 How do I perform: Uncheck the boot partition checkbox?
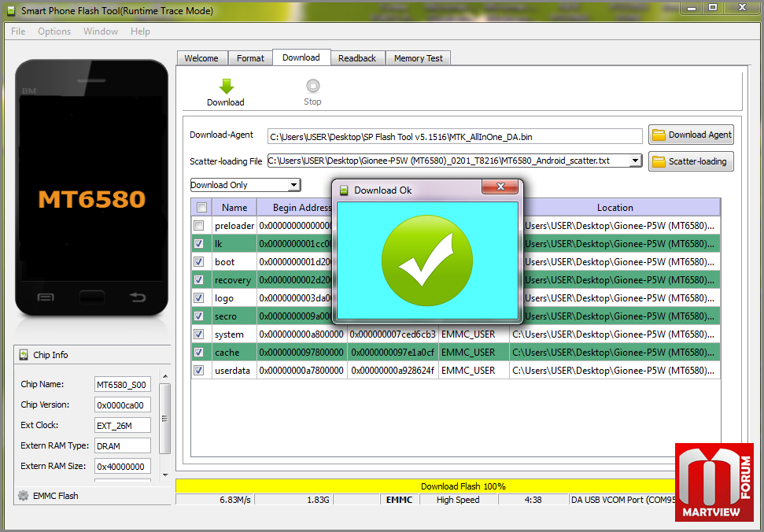199,261
